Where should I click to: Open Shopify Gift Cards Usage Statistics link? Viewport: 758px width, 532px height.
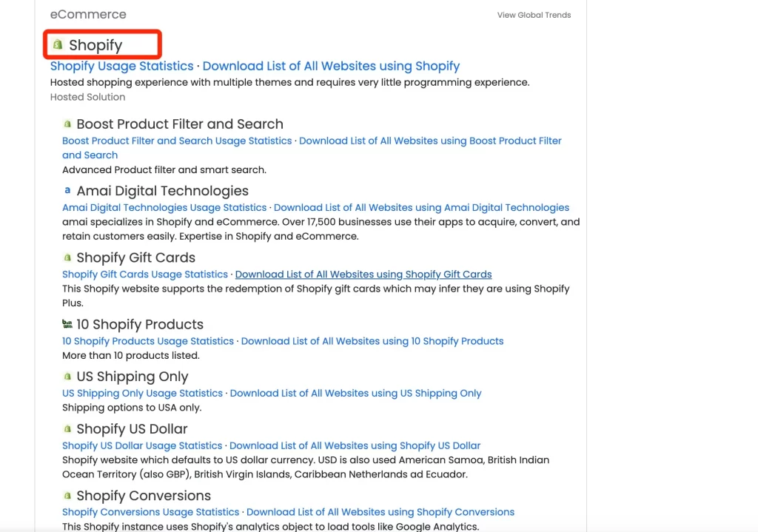tap(145, 274)
